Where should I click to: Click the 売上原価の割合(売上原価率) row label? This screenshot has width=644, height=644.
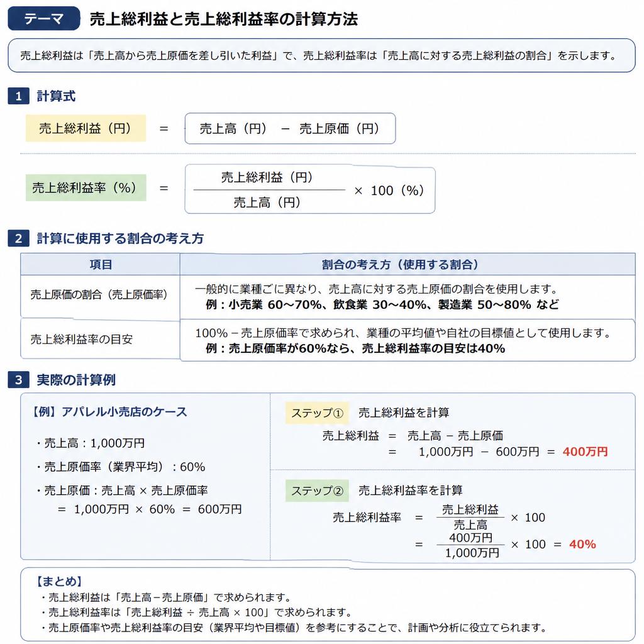coord(99,294)
